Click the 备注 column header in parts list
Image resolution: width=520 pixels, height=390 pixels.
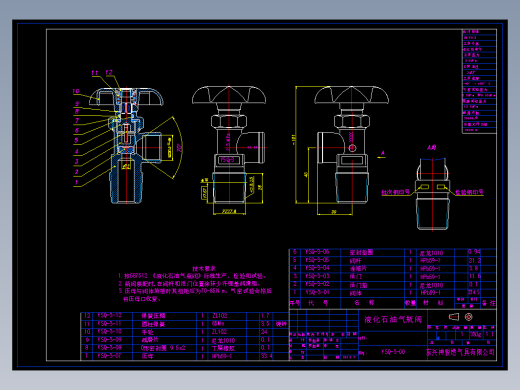click(488, 303)
